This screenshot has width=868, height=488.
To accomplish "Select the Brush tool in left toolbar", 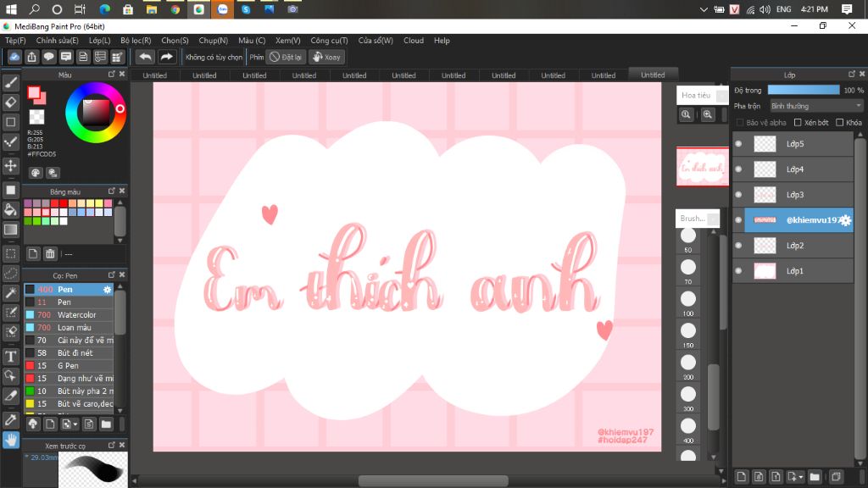I will click(x=11, y=82).
